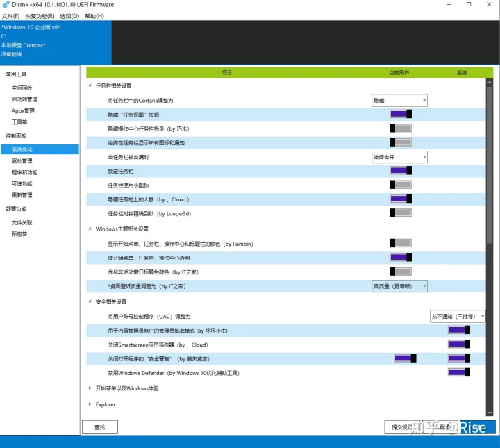Click the scrollbar down arrow
500x448 pixels.
[490, 413]
